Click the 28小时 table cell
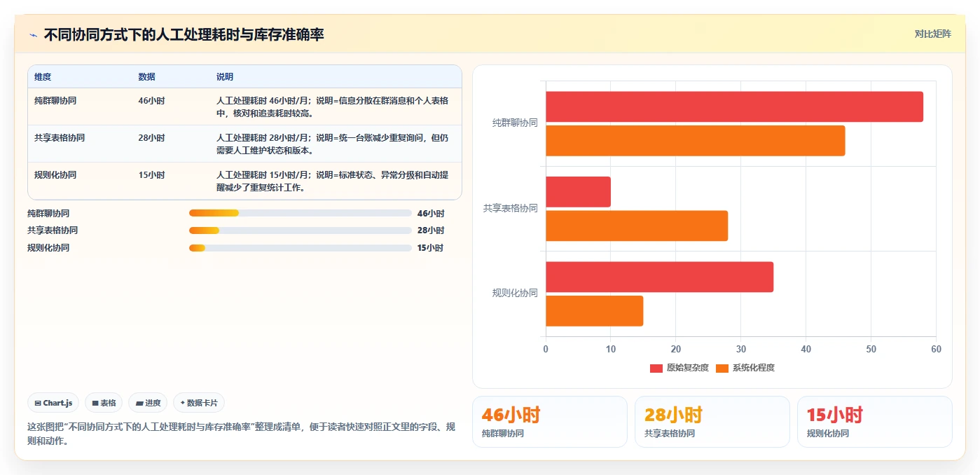This screenshot has height=475, width=980. [151, 138]
